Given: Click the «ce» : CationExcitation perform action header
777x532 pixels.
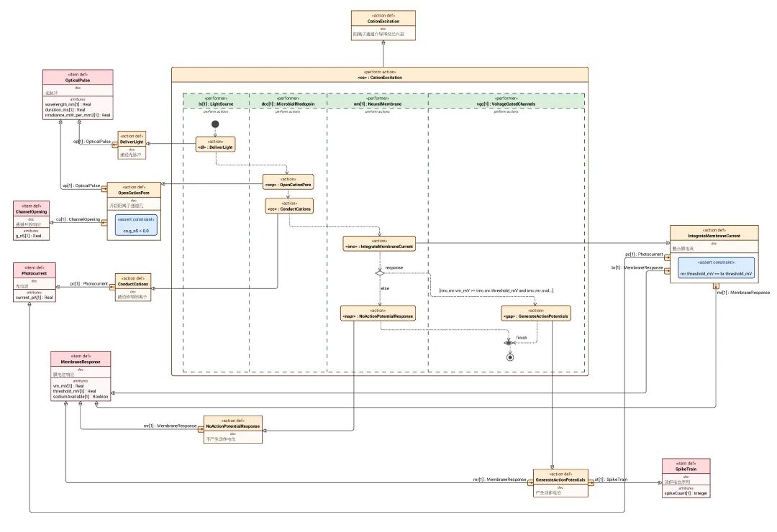Looking at the screenshot, I should [x=380, y=75].
